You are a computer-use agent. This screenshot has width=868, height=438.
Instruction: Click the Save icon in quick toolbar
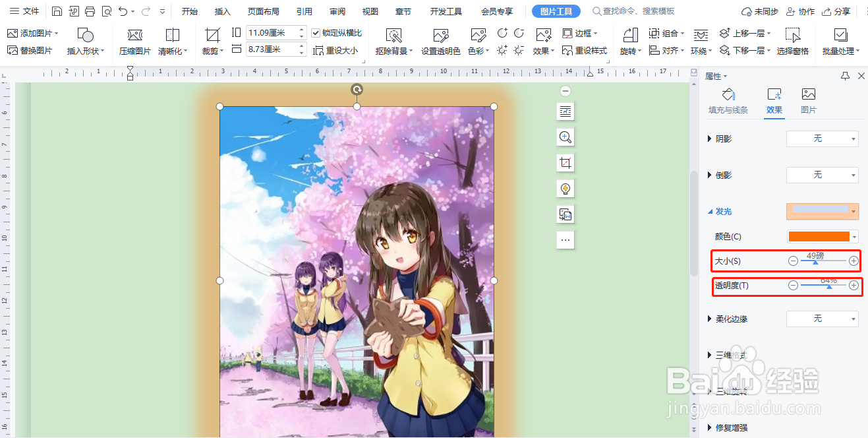pyautogui.click(x=57, y=11)
